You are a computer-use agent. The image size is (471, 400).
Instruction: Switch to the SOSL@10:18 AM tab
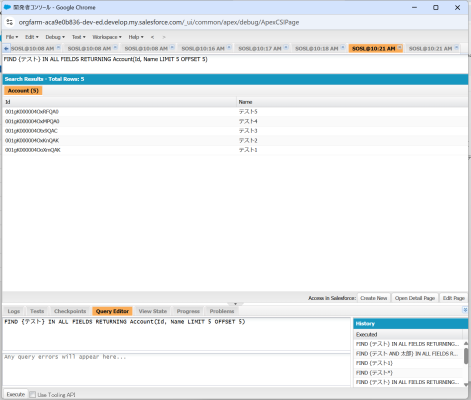coord(317,49)
